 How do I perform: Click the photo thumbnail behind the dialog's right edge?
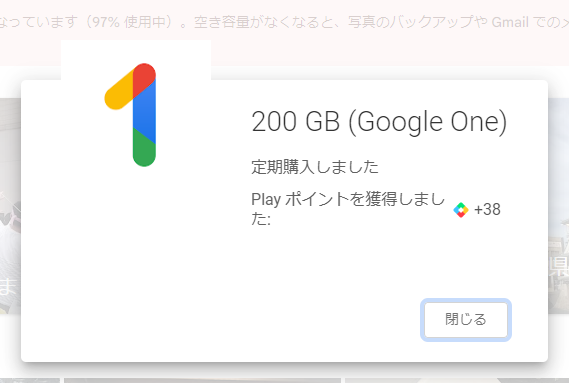tap(558, 206)
